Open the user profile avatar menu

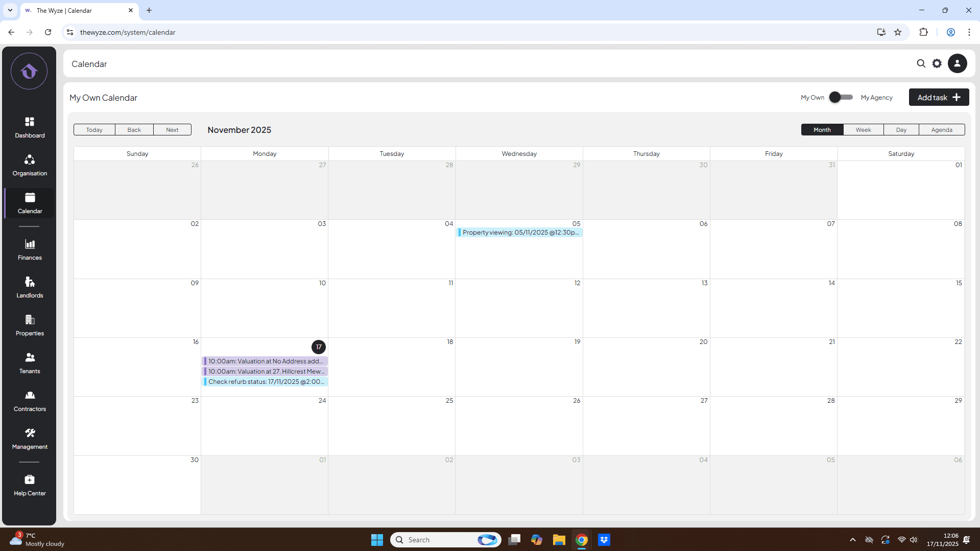point(957,64)
